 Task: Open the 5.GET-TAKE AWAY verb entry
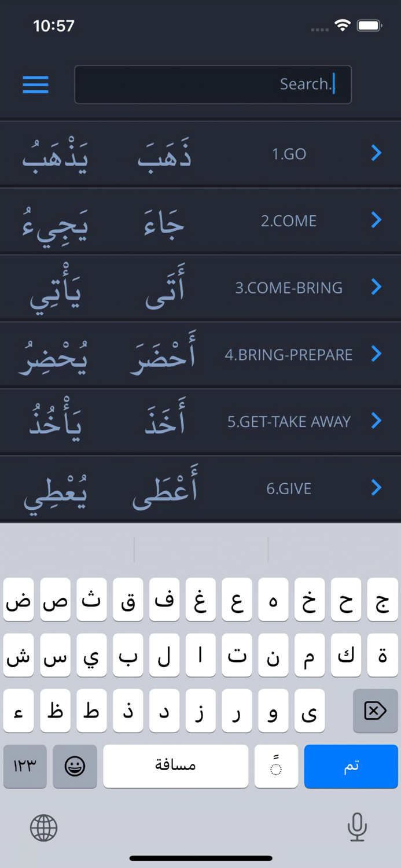[376, 421]
